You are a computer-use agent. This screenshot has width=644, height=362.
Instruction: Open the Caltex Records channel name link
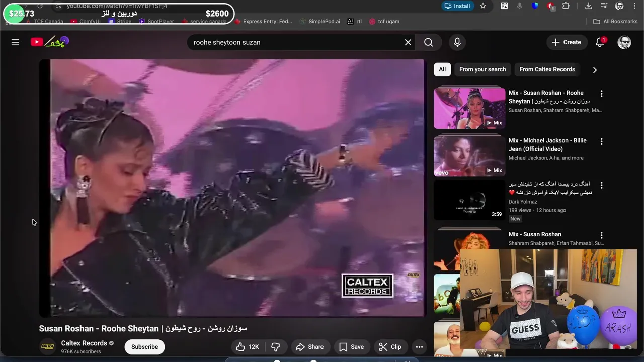click(x=84, y=343)
